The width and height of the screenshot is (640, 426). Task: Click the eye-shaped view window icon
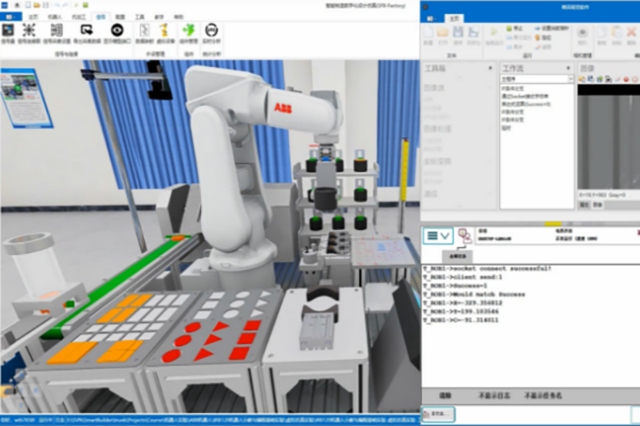[x=117, y=31]
